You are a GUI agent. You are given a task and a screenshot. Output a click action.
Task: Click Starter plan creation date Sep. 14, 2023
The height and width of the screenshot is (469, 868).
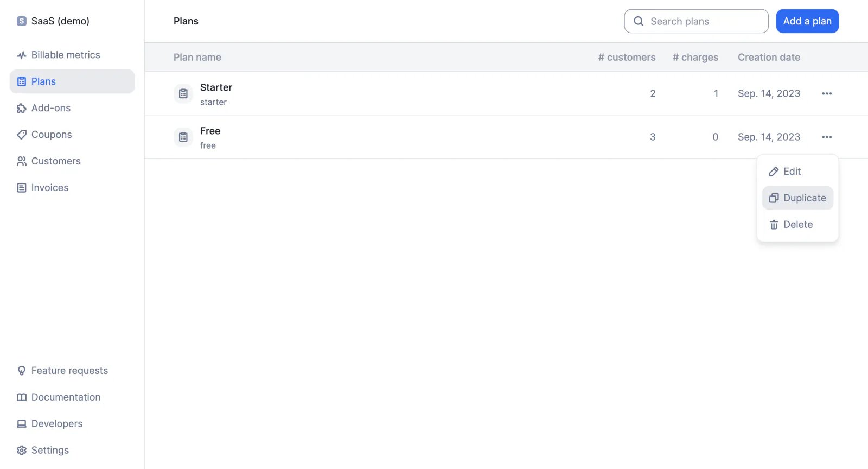pos(769,93)
